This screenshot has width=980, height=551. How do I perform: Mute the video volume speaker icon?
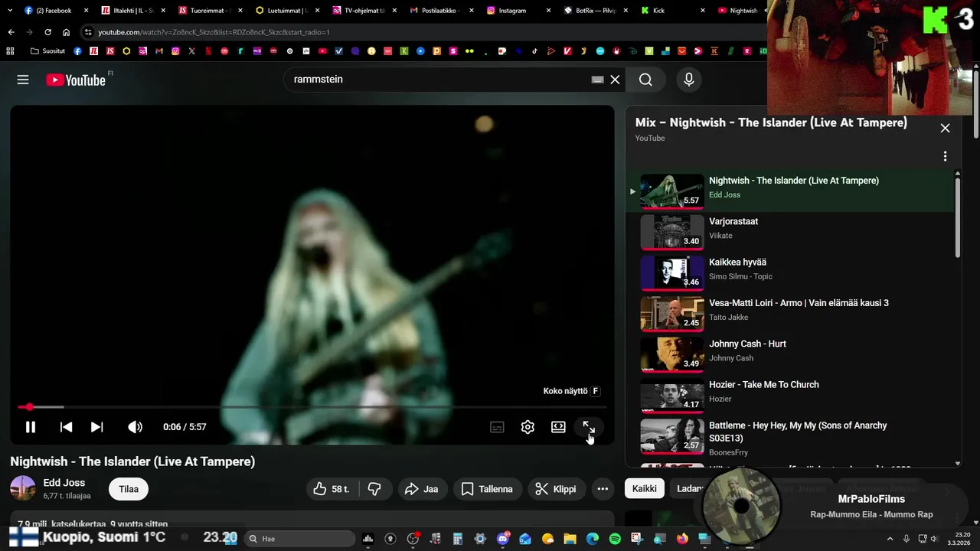(135, 427)
